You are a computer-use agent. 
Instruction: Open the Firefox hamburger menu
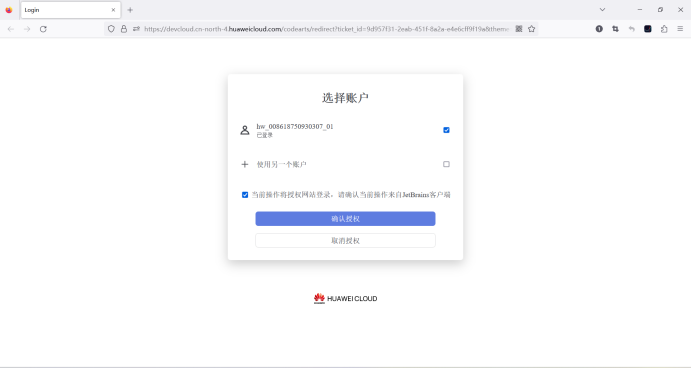coord(680,29)
